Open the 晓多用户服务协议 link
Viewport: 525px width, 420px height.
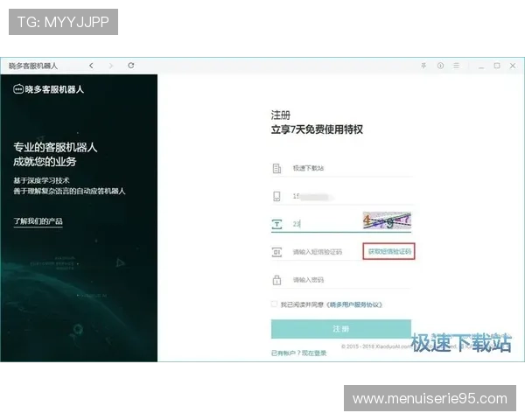point(354,304)
